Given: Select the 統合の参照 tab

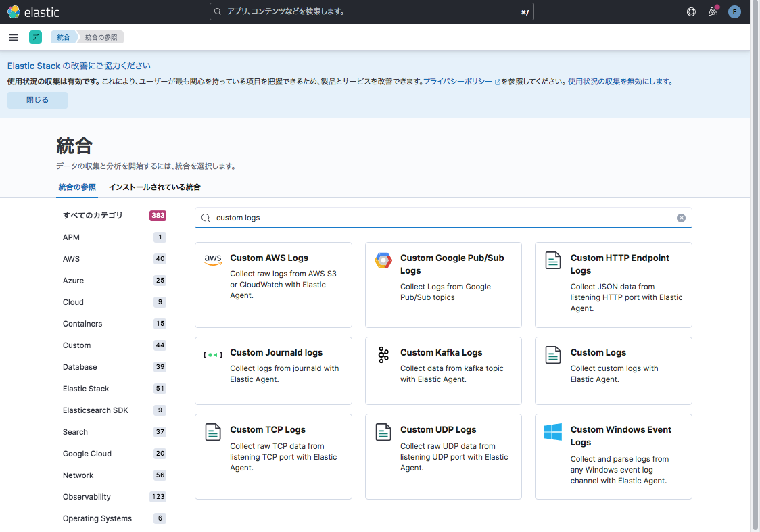Looking at the screenshot, I should point(77,187).
